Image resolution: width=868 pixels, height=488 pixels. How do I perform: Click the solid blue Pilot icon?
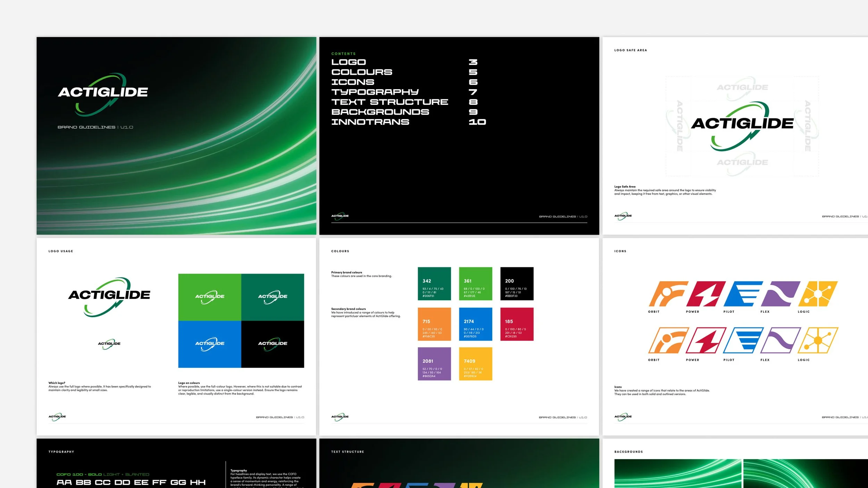click(743, 294)
